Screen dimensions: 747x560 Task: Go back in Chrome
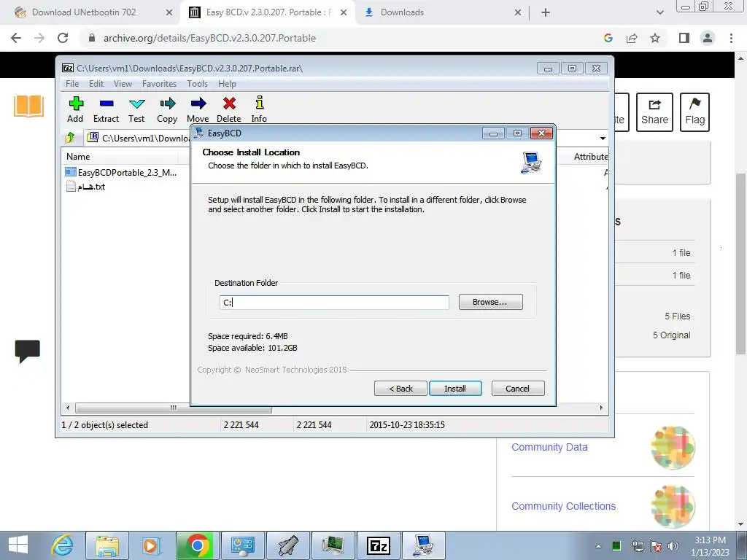[16, 38]
